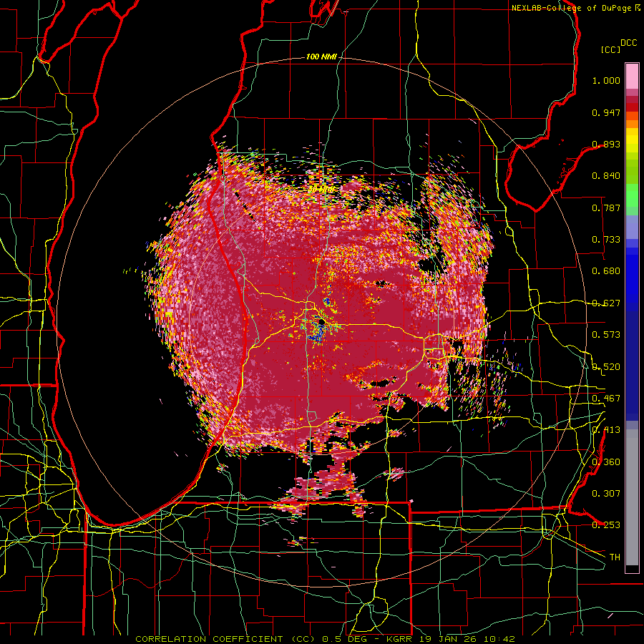Viewport: 644px width, 644px height.
Task: Select the 0.893 scale label
Action: point(606,144)
